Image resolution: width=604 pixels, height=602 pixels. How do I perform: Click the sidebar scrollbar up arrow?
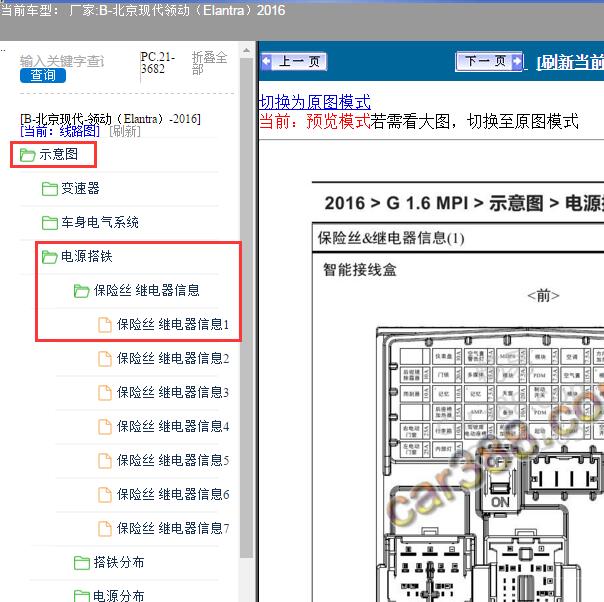point(246,50)
